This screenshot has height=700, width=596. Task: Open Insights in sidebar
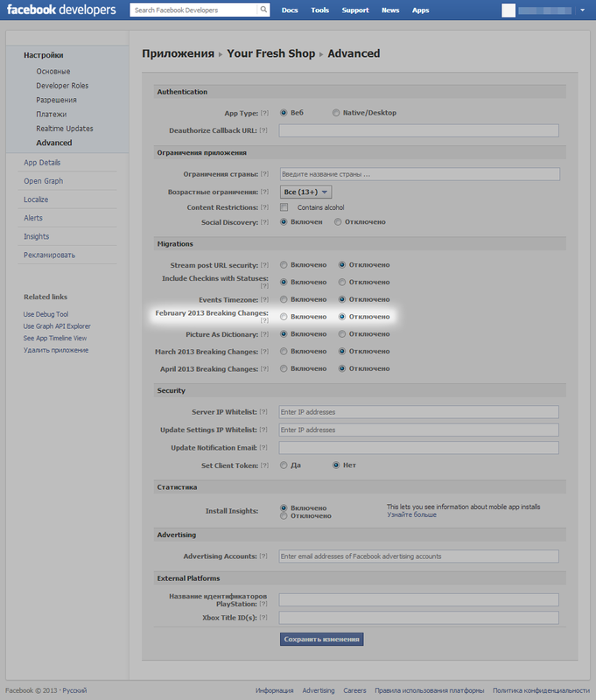pyautogui.click(x=36, y=236)
